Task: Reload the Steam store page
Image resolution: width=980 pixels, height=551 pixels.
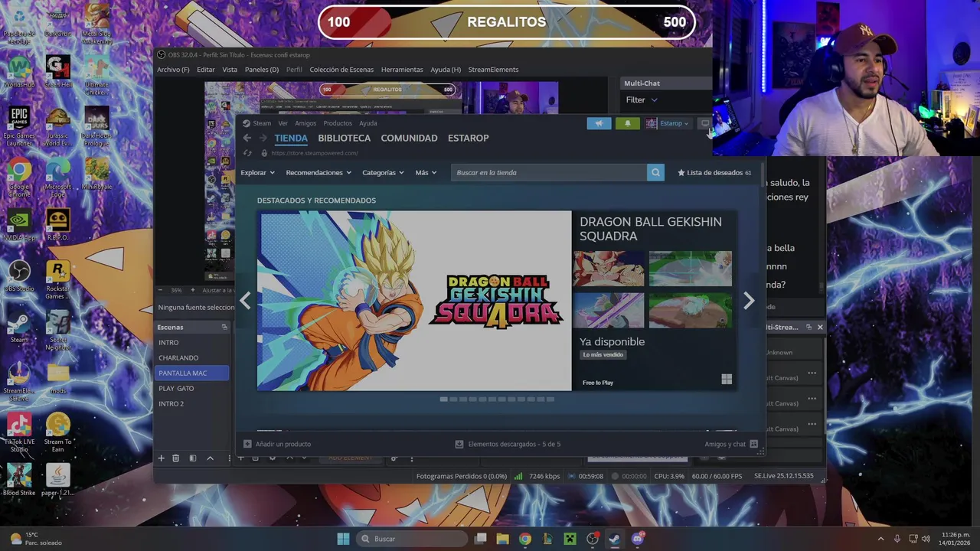Action: [x=247, y=153]
